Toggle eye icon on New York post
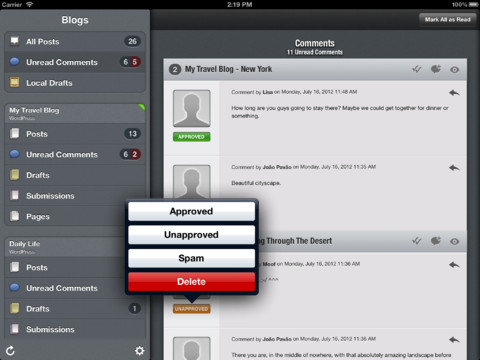 (454, 70)
